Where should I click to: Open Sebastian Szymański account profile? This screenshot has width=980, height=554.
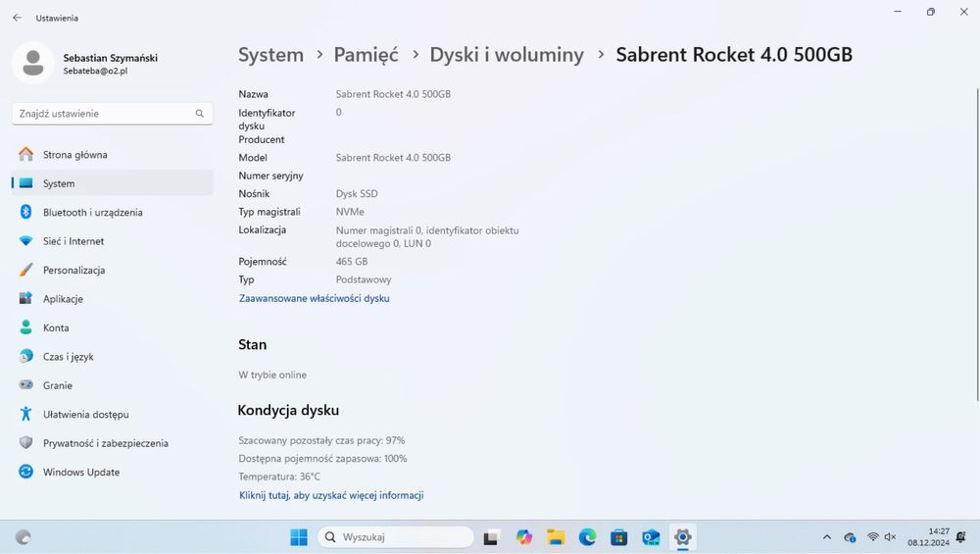pyautogui.click(x=85, y=63)
